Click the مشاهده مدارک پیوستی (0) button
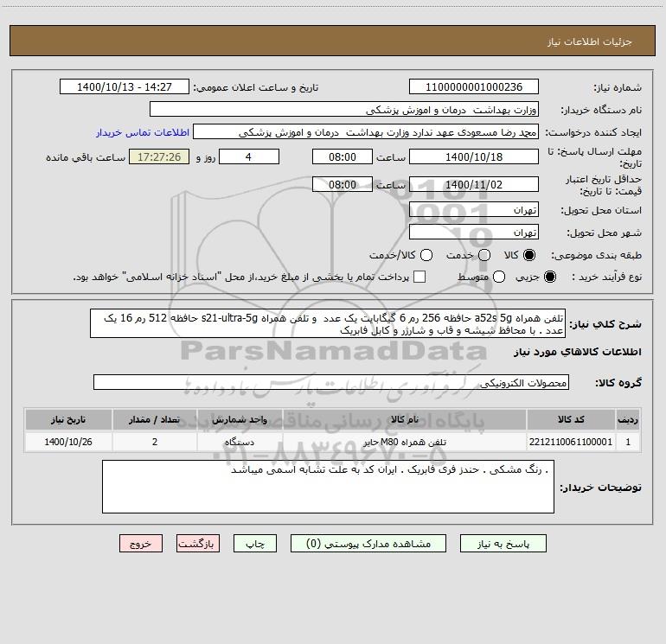This screenshot has height=644, width=666. [x=368, y=544]
